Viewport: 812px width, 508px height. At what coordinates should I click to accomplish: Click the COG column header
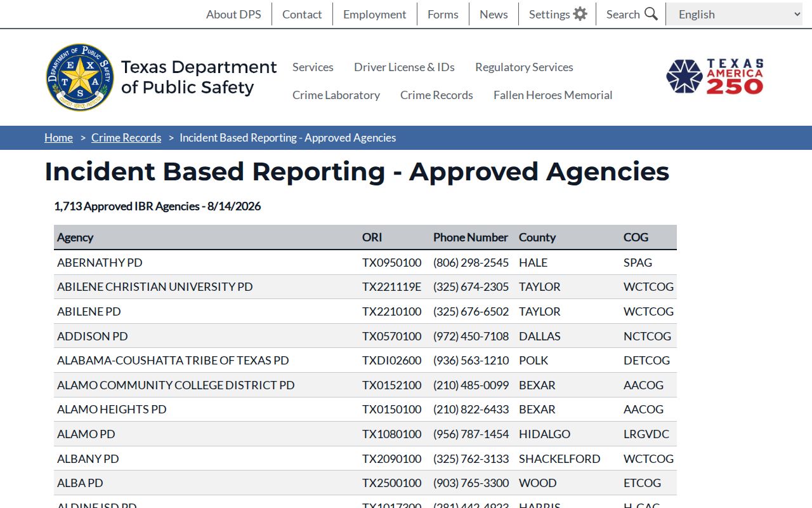636,237
